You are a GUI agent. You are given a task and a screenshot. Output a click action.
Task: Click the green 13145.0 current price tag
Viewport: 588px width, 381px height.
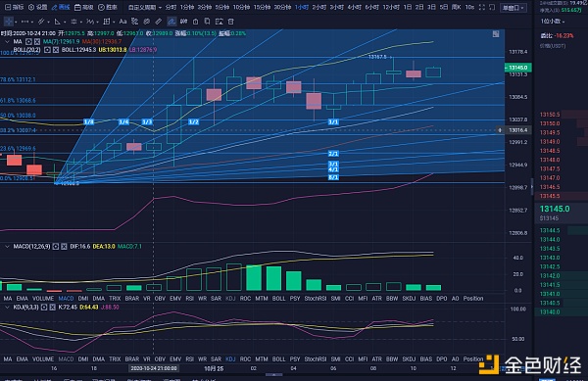pyautogui.click(x=517, y=68)
